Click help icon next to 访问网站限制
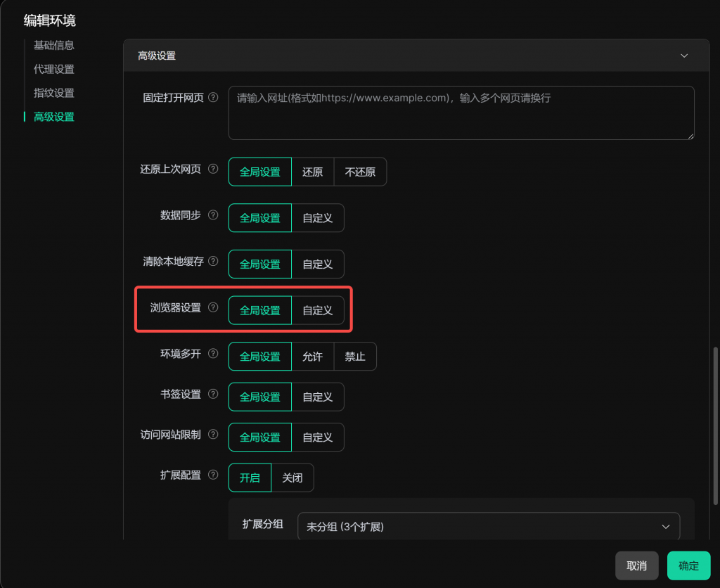This screenshot has width=720, height=588. tap(214, 435)
